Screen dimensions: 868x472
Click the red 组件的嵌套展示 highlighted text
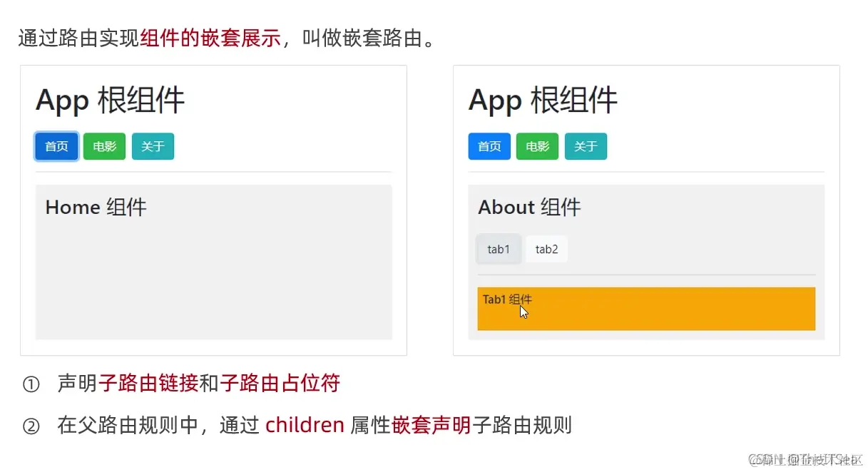point(210,38)
